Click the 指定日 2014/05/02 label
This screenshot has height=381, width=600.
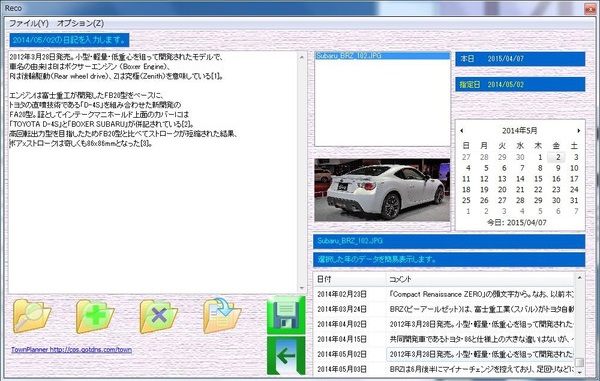[520, 85]
